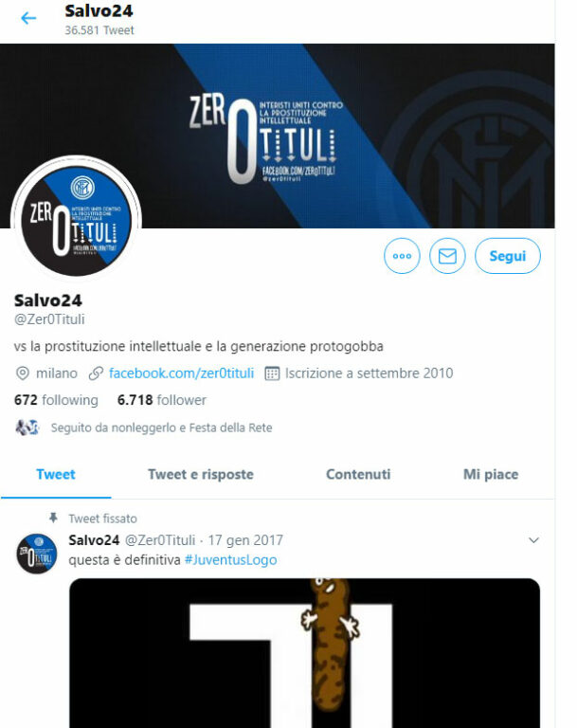Open the #JuventusLogo hashtag

(x=231, y=560)
